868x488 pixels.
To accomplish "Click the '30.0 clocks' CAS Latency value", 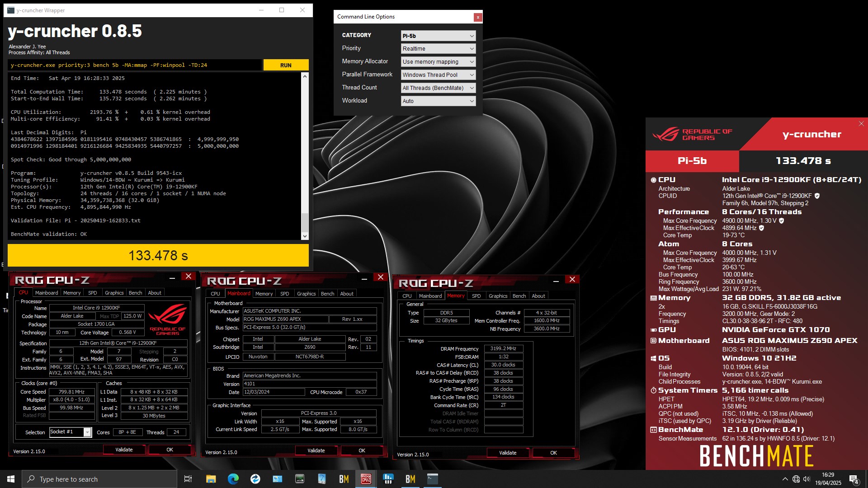I will click(503, 365).
